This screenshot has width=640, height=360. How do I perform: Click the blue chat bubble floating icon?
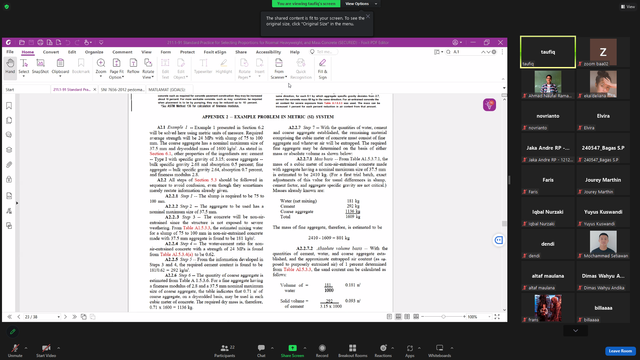(x=499, y=240)
